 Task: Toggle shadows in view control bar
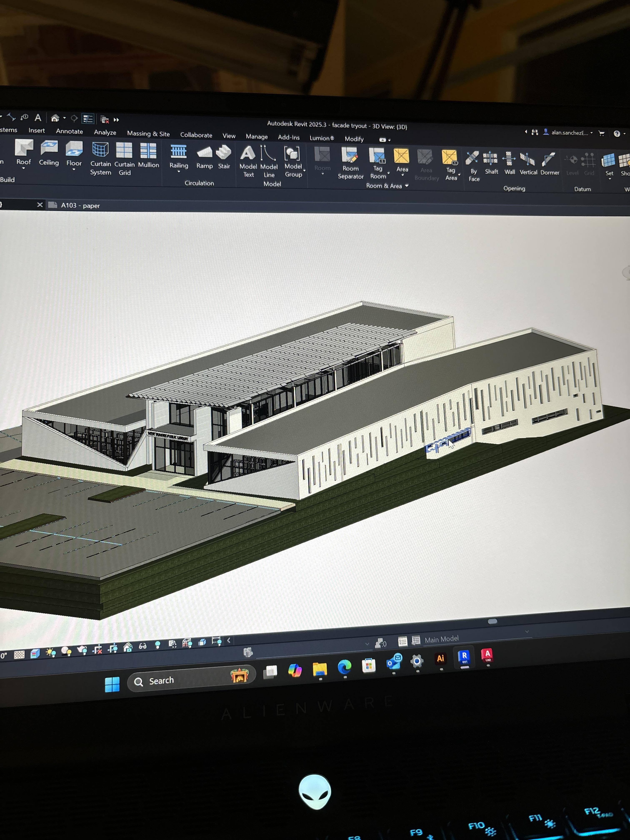coord(66,652)
